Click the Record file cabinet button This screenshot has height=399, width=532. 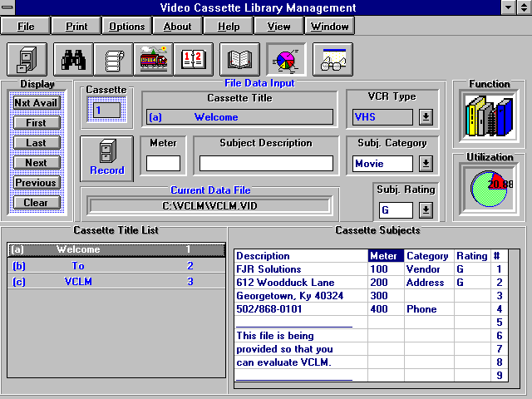point(107,159)
